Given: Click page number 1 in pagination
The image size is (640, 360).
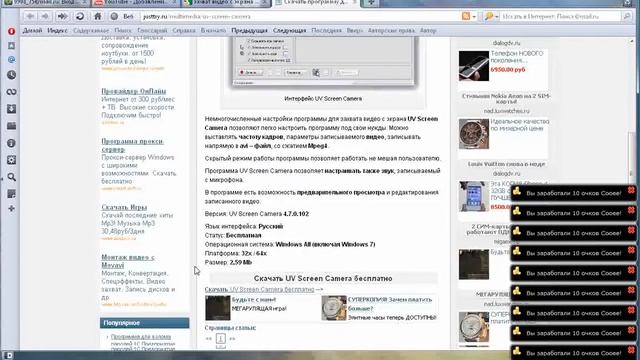Looking at the screenshot, I should tap(220, 338).
